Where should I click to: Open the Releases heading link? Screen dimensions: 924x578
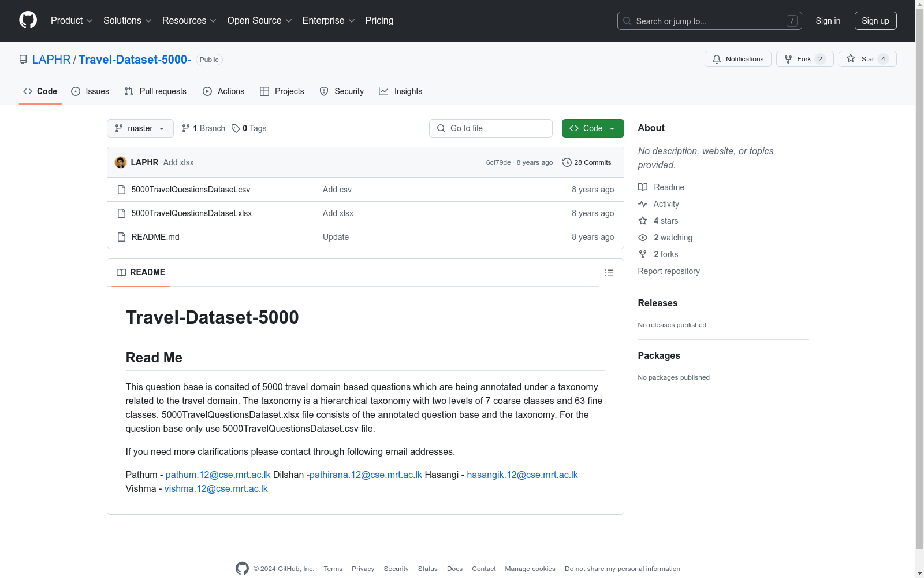(658, 303)
